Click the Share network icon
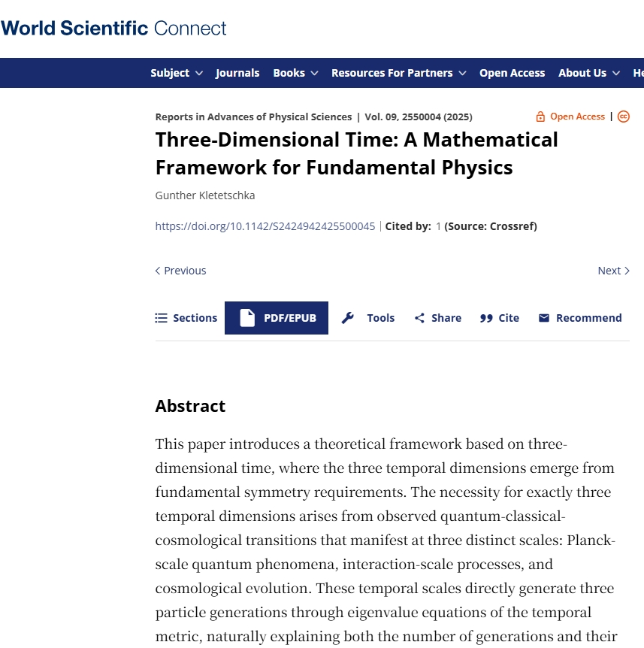The height and width of the screenshot is (648, 644). point(419,318)
